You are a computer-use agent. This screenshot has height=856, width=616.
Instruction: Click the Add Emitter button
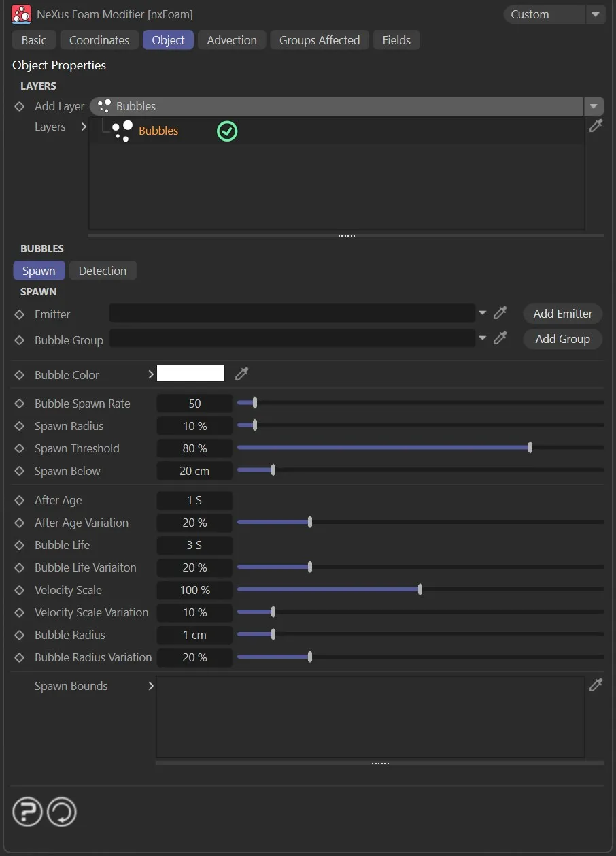tap(562, 314)
